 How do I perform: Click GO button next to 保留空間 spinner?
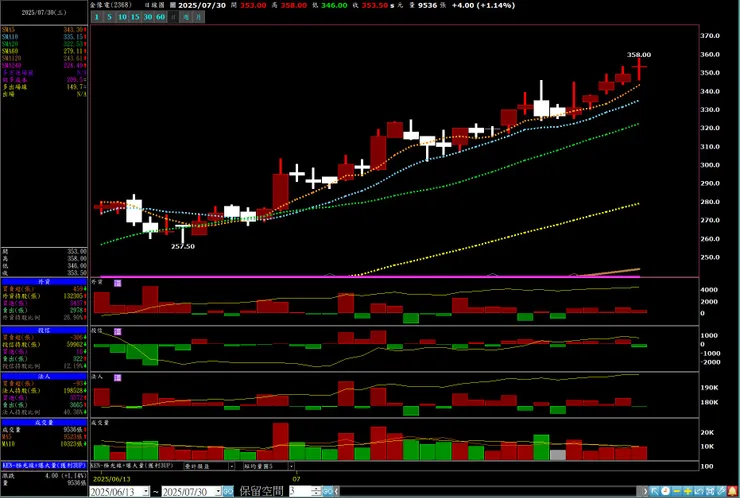[x=328, y=491]
